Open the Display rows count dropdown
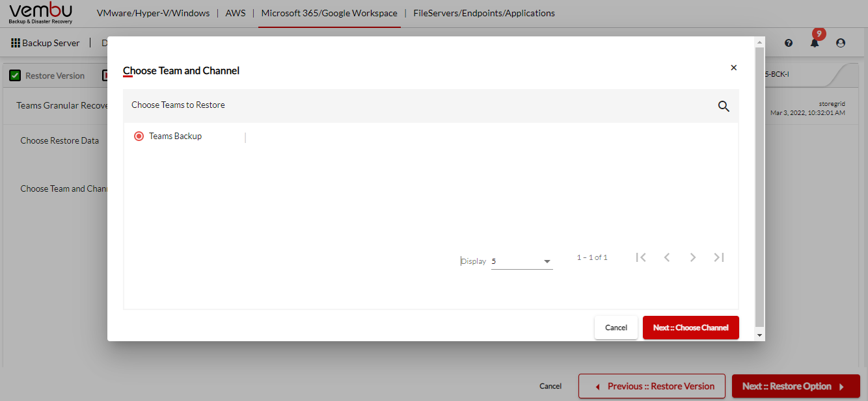The height and width of the screenshot is (401, 868). 522,261
